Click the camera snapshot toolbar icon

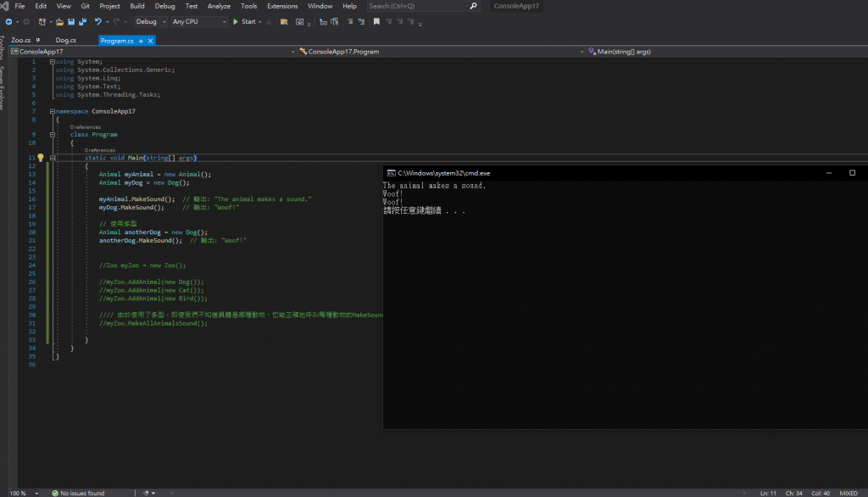299,21
